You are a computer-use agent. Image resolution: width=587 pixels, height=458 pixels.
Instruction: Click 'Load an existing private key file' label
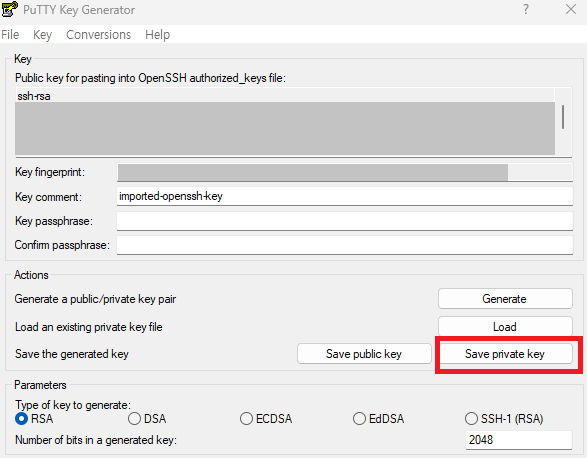pyautogui.click(x=89, y=327)
